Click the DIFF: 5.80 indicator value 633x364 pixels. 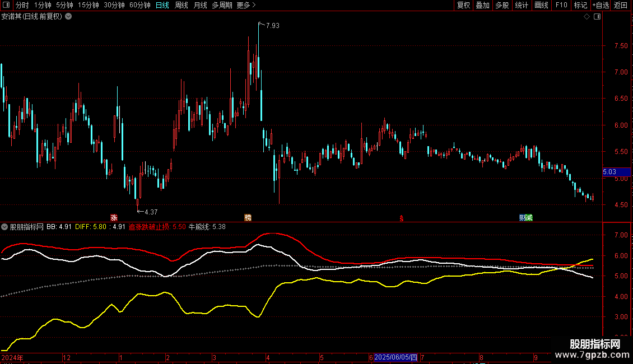91,227
